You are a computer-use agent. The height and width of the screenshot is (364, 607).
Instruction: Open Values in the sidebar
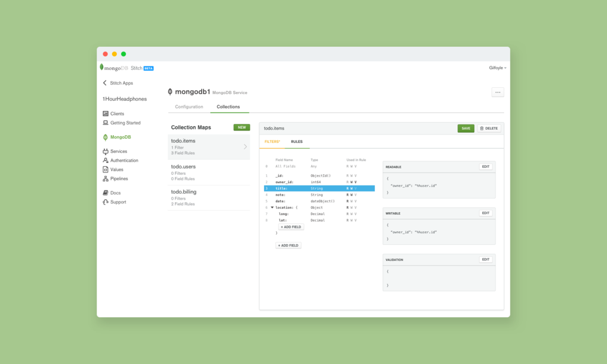point(113,170)
